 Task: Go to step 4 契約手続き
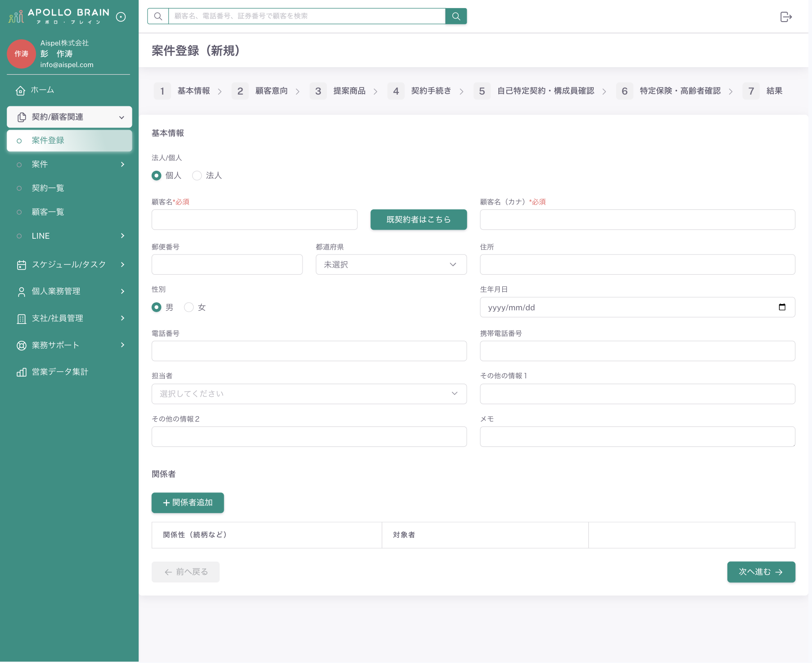pyautogui.click(x=420, y=91)
